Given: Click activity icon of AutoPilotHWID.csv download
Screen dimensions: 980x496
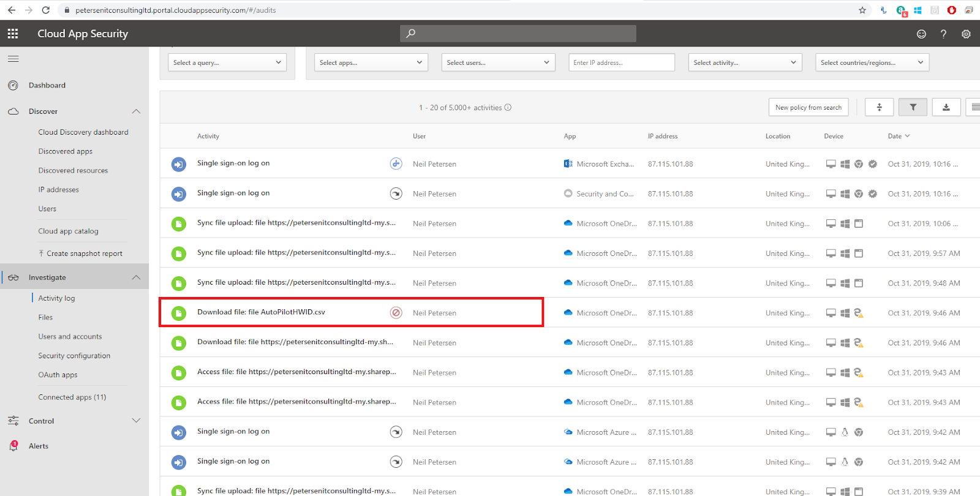Looking at the screenshot, I should click(x=178, y=314).
